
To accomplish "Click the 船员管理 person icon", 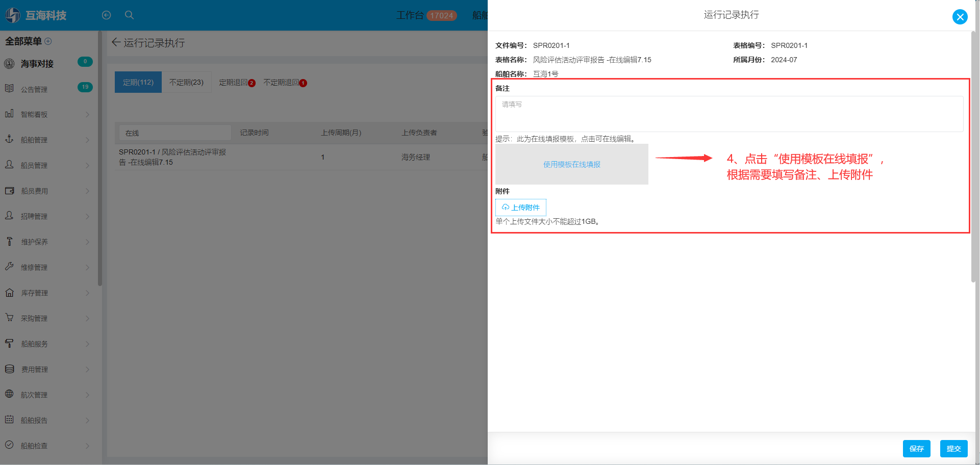I will click(x=9, y=165).
